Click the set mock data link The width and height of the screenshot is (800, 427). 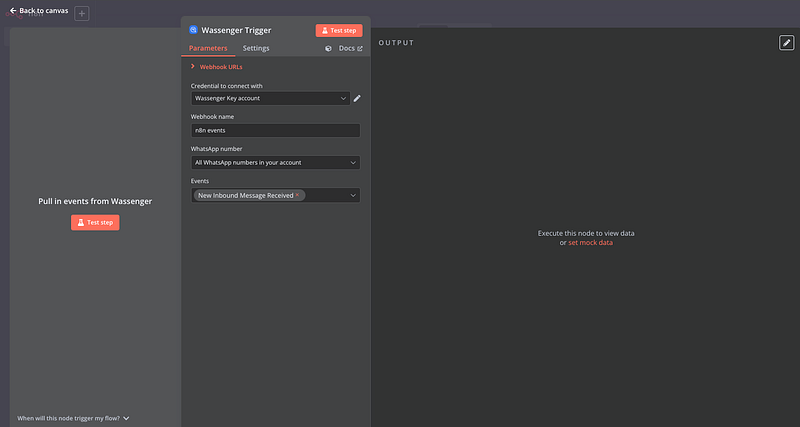[590, 243]
